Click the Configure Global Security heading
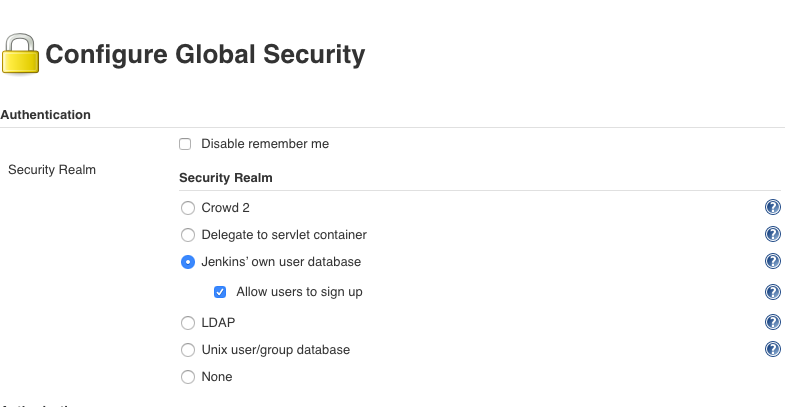Image resolution: width=785 pixels, height=407 pixels. [205, 54]
